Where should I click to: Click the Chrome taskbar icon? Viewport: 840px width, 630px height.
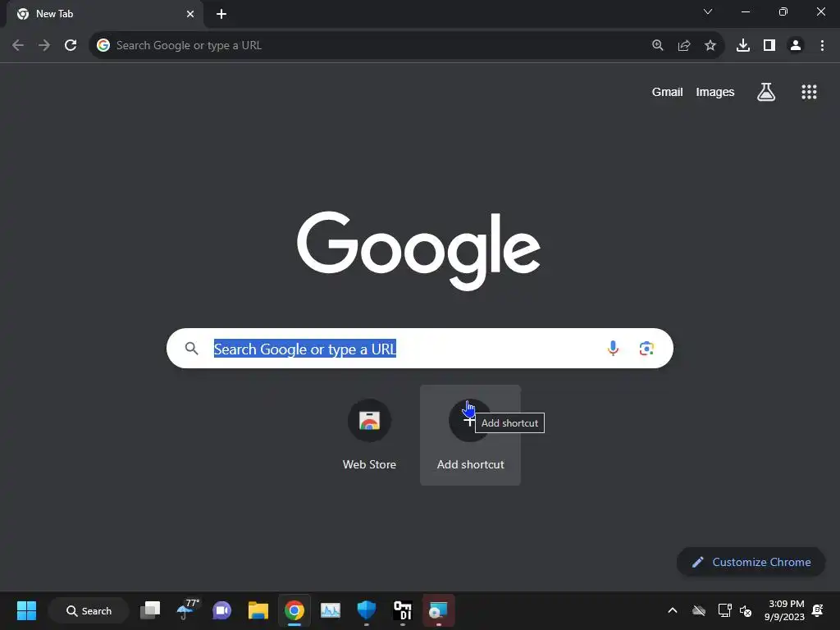(x=294, y=610)
